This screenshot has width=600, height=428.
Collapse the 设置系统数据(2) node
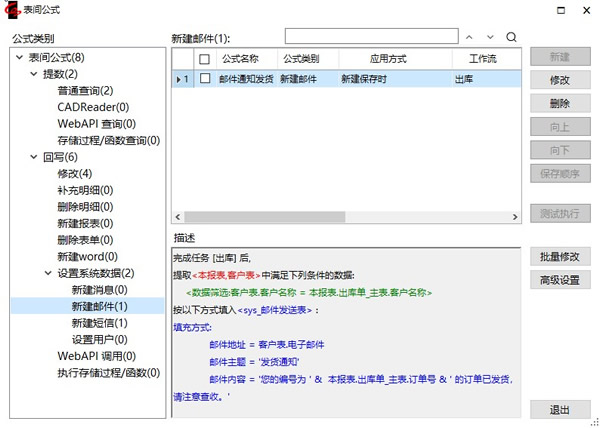[x=48, y=273]
